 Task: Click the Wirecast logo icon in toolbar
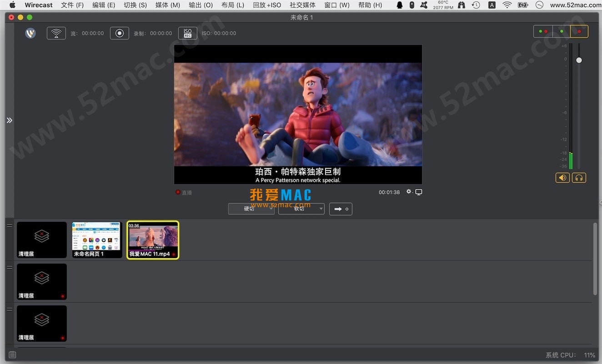(x=30, y=33)
